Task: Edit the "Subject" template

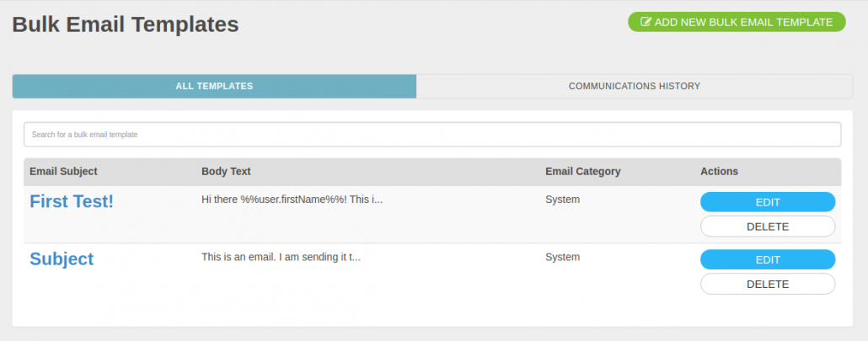Action: [768, 260]
